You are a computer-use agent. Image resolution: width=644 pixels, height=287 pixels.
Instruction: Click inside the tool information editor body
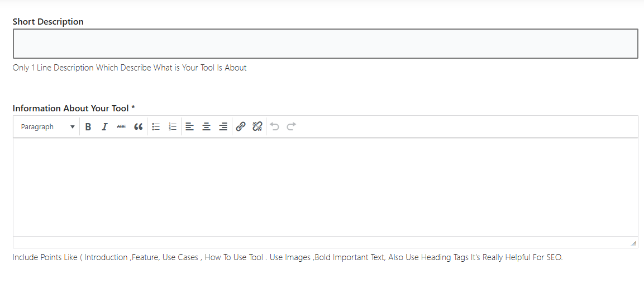[x=325, y=187]
